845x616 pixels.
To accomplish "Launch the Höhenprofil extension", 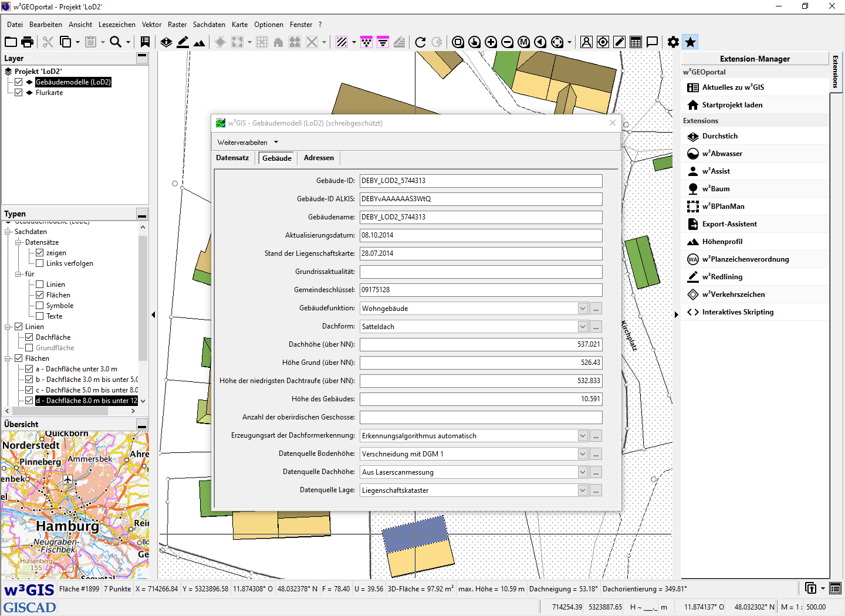I will (755, 242).
